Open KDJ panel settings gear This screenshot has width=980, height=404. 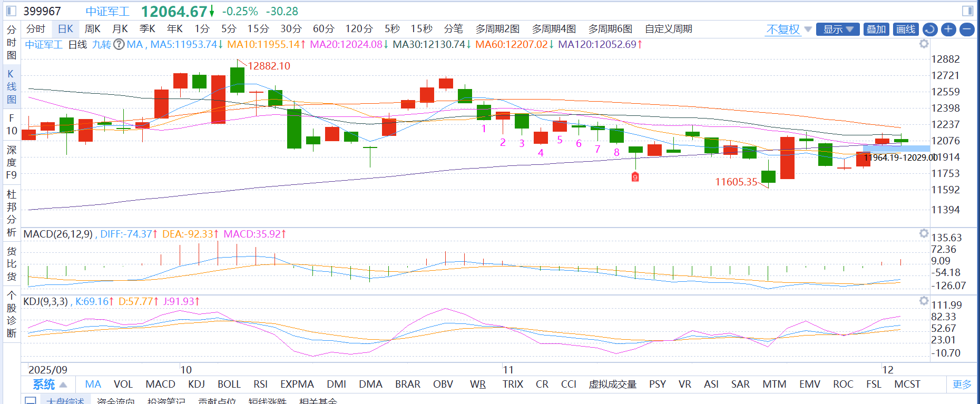924,301
